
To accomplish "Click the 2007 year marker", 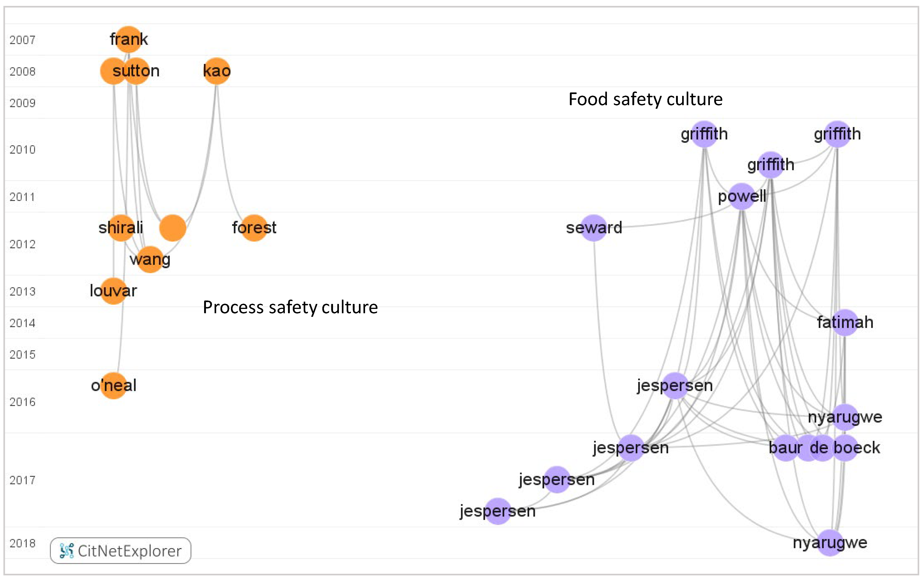I will coord(23,40).
